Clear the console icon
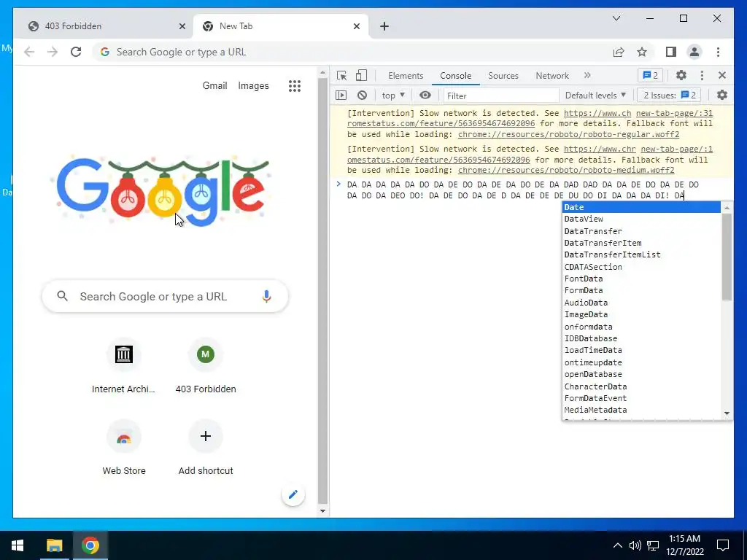Screen dimensions: 747x560 click(362, 96)
